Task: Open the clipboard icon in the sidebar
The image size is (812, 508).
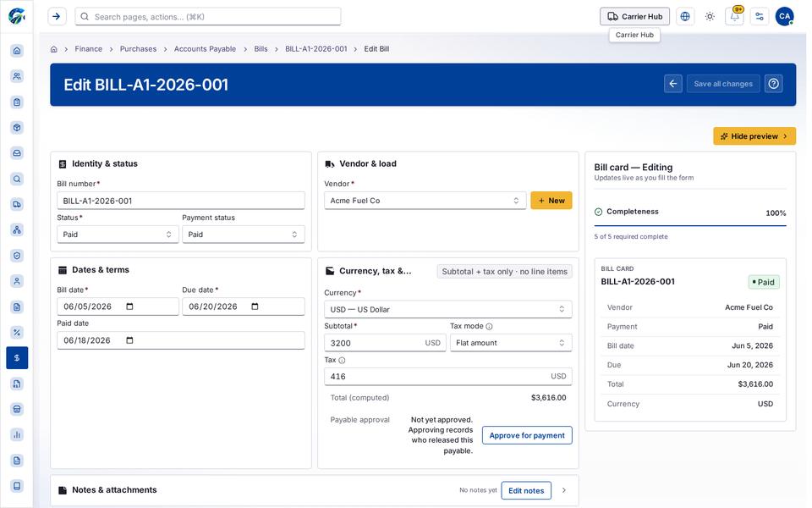Action: [17, 102]
